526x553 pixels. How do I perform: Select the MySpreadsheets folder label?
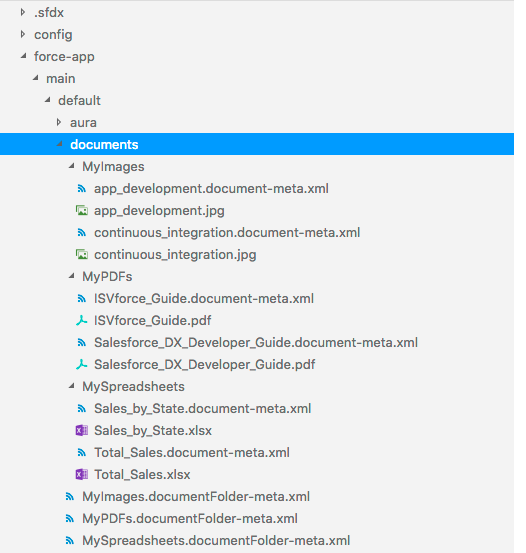tap(133, 387)
